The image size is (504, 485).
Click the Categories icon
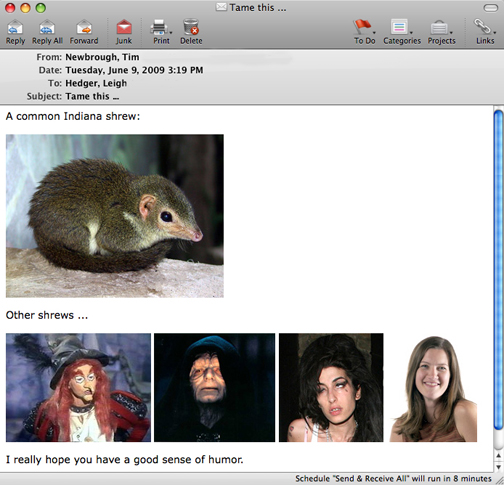[399, 27]
